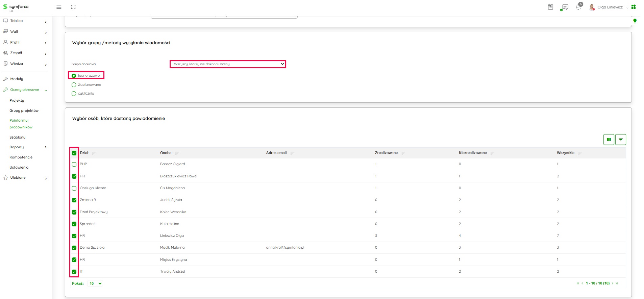
Task: Select the cyklicznie radio option
Action: click(x=74, y=94)
